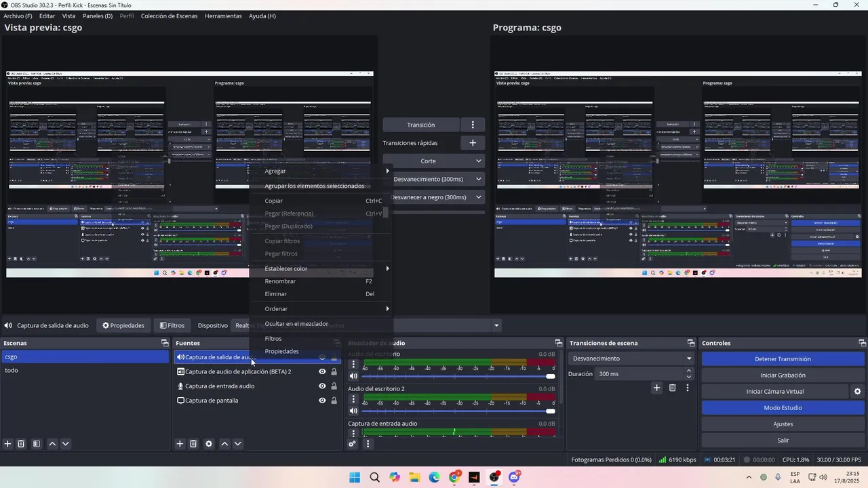
Task: Move scene down in Escenas panel
Action: (65, 444)
